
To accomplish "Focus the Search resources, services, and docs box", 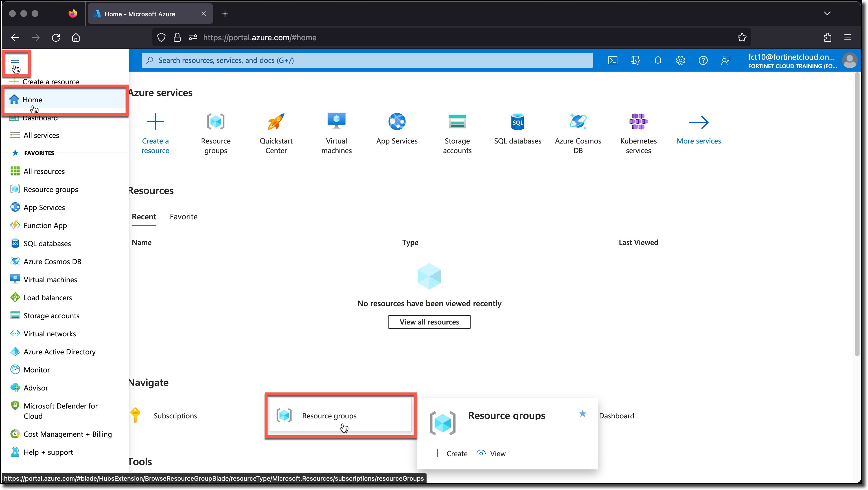I will tap(367, 60).
